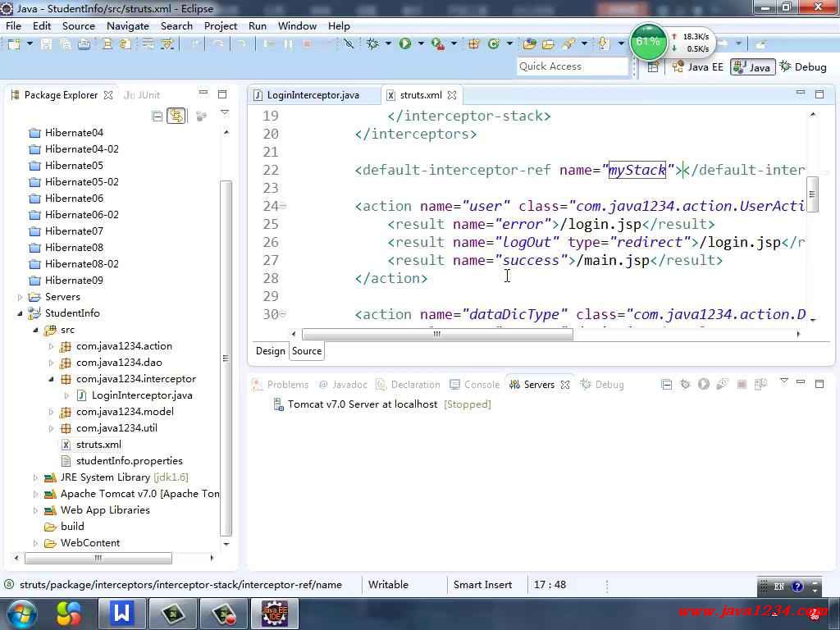Open Servers view menu triangle

click(783, 381)
